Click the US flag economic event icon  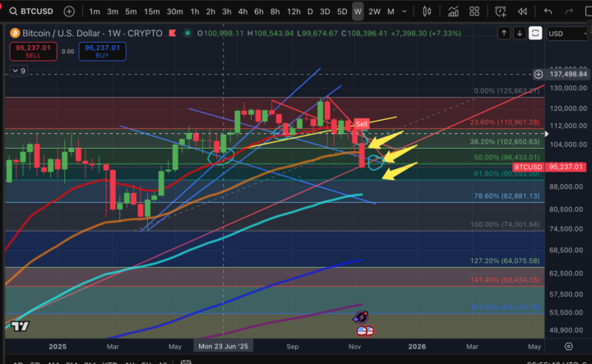coord(361,331)
